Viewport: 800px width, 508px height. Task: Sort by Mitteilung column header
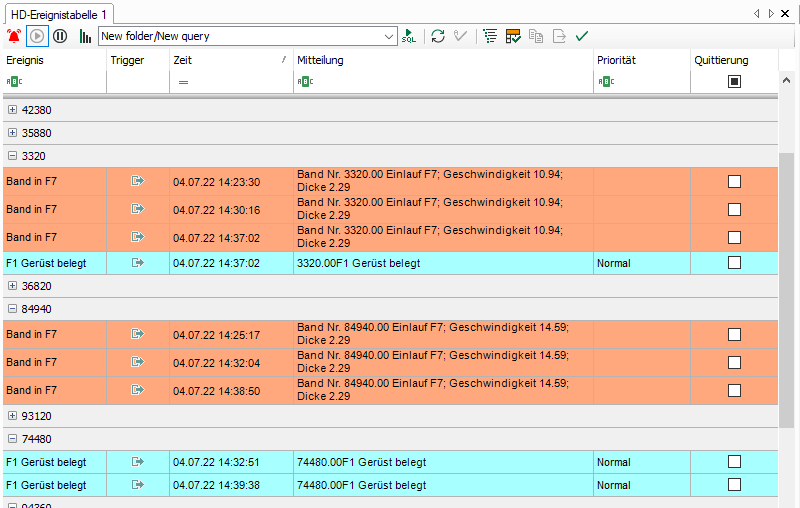click(443, 60)
